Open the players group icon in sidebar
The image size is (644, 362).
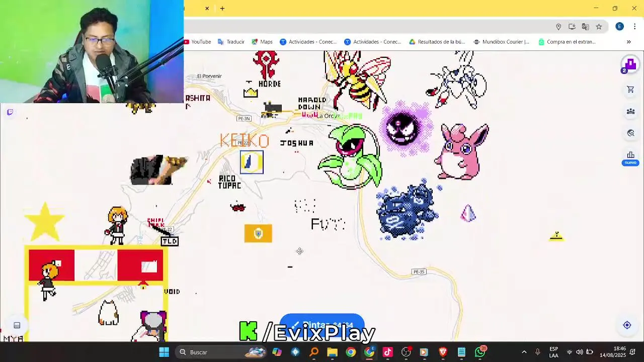click(630, 111)
